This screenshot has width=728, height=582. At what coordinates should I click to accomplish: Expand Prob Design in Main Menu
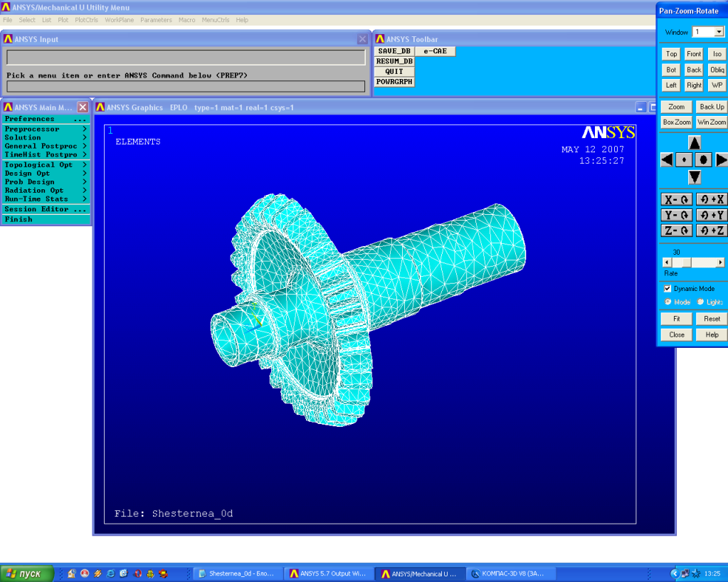point(46,182)
